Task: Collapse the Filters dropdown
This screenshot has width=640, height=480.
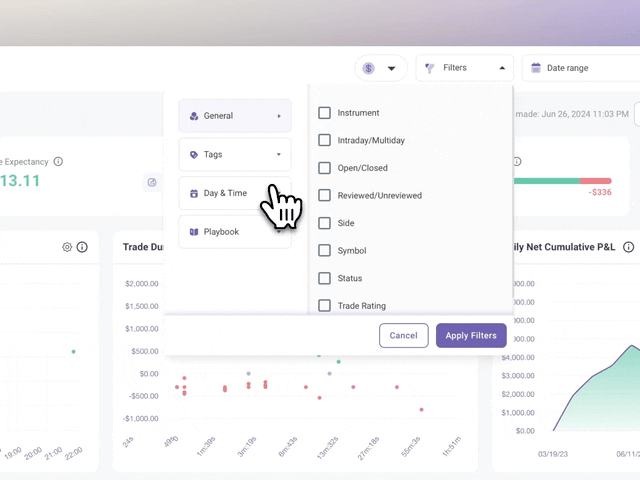Action: click(x=500, y=68)
